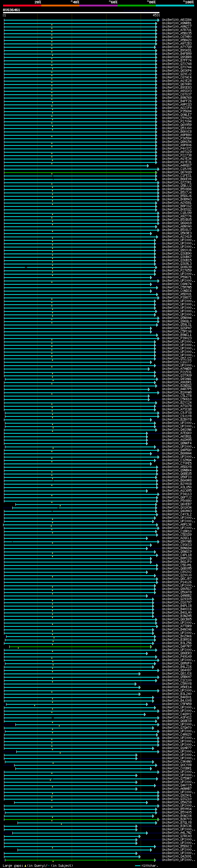Select hit UniRef100_B0BM43

click(x=177, y=199)
